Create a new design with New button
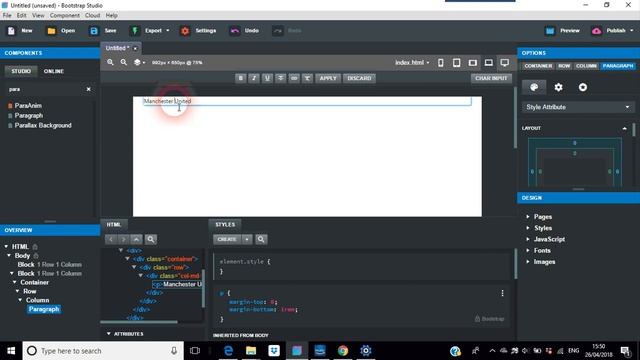This screenshot has height=360, width=640. (x=20, y=31)
